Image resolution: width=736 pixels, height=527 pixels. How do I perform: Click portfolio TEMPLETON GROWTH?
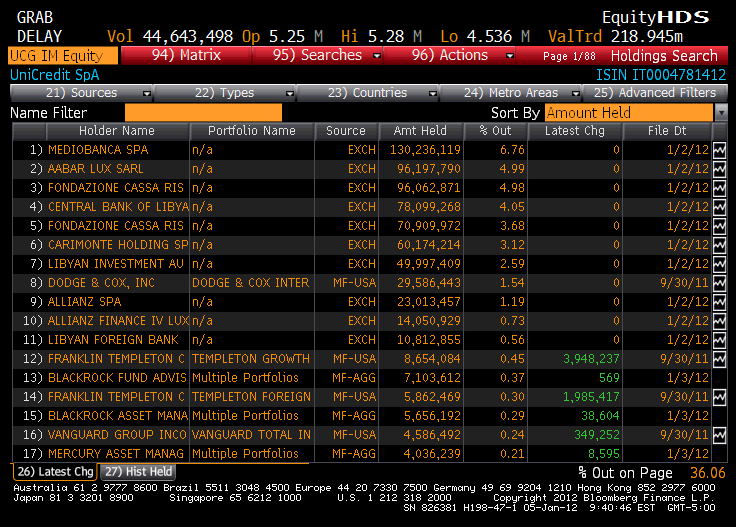251,359
